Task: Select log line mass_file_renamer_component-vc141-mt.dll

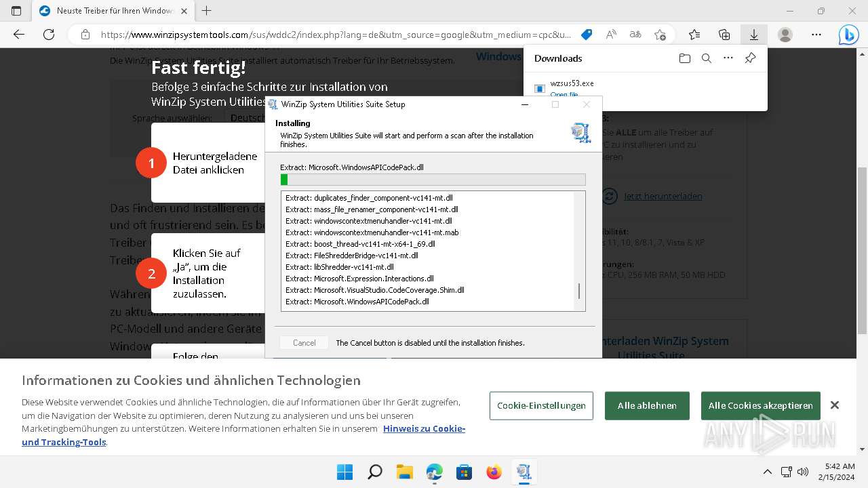Action: (x=372, y=209)
